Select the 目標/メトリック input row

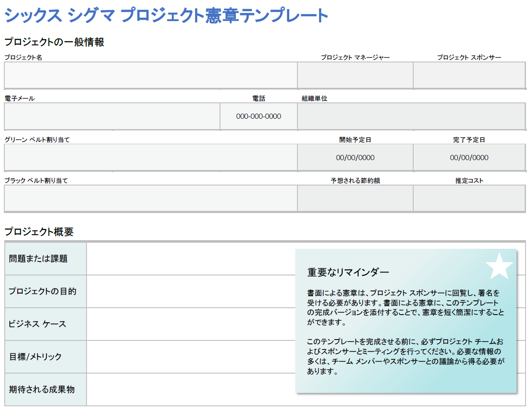point(185,356)
